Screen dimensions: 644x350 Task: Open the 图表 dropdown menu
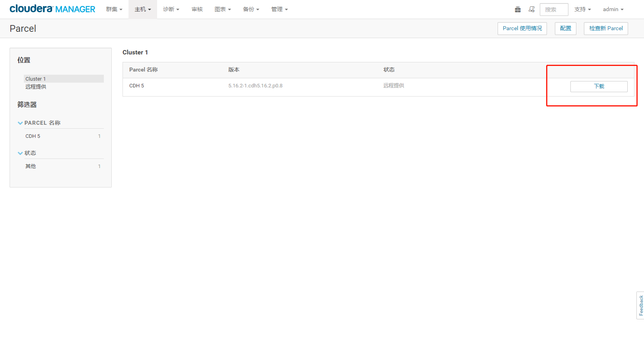point(223,9)
